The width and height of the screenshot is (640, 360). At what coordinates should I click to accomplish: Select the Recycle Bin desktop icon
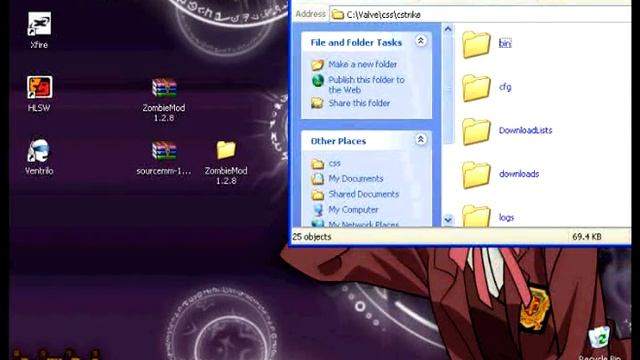click(599, 338)
